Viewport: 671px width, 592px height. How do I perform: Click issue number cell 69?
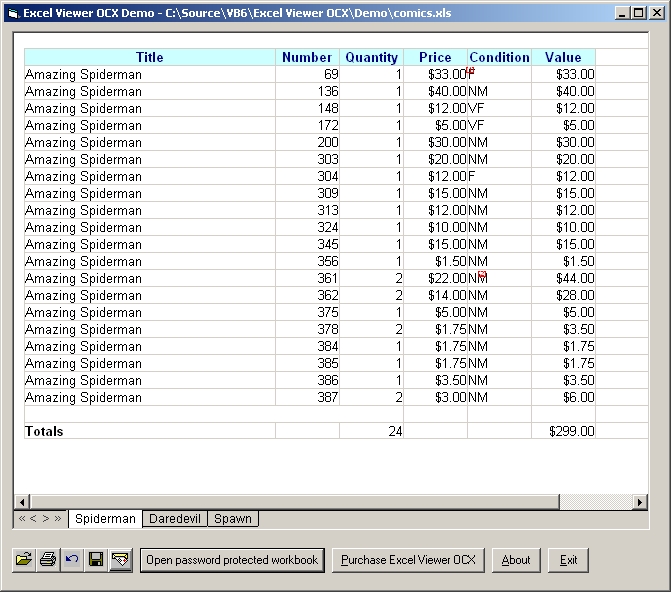pos(307,74)
